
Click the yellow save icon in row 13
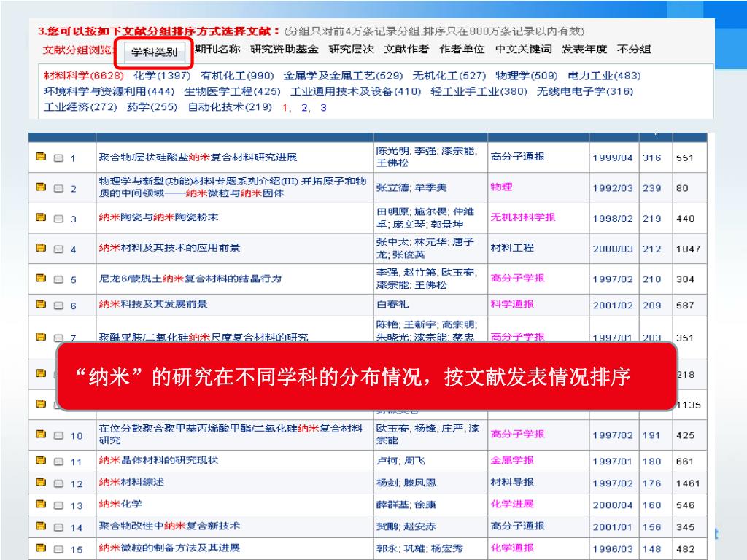41,504
